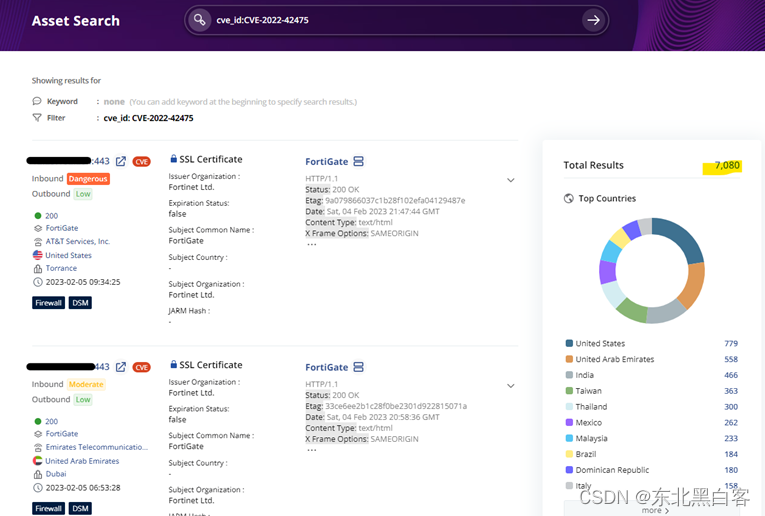
Task: Click the Total Results 7,080 value
Action: [x=727, y=165]
